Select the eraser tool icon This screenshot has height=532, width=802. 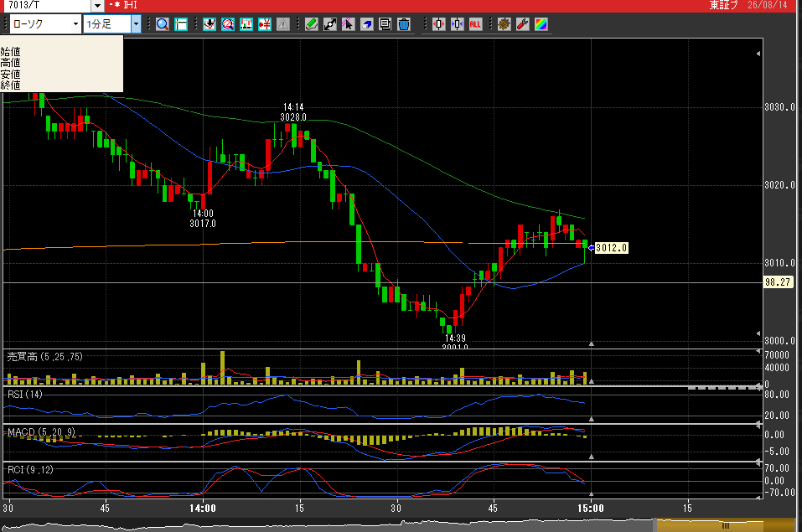367,24
